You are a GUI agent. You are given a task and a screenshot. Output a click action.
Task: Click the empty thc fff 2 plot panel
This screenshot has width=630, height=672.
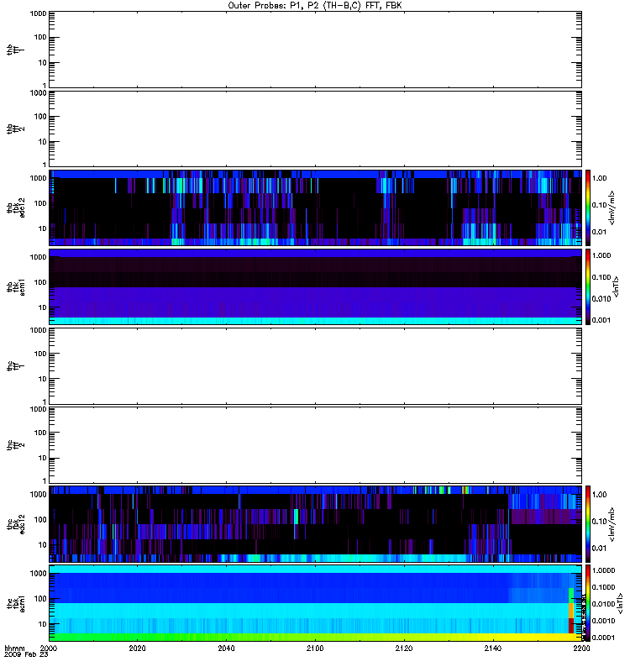[x=315, y=445]
